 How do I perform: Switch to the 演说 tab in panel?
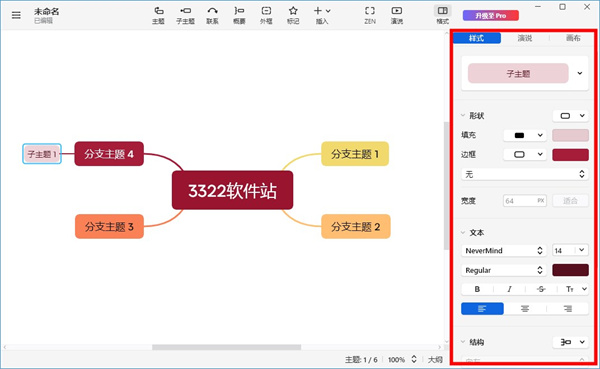(525, 38)
